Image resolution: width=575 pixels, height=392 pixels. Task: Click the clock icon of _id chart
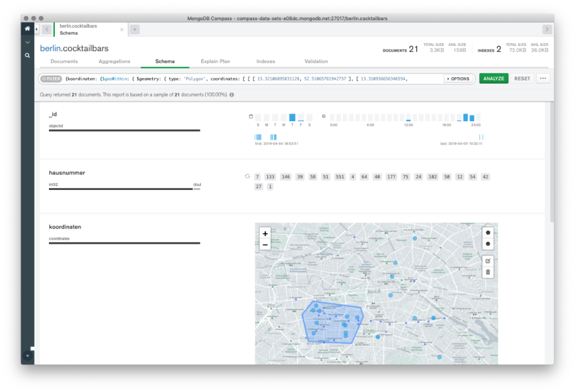click(x=324, y=116)
